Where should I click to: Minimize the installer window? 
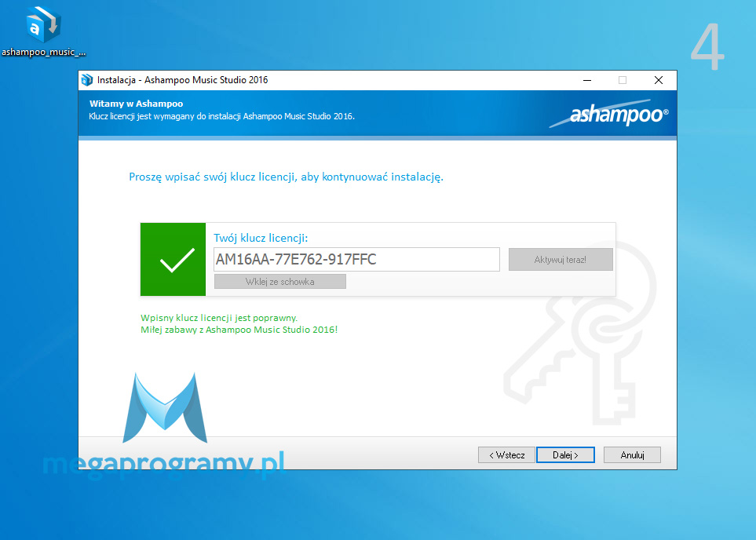coord(586,80)
